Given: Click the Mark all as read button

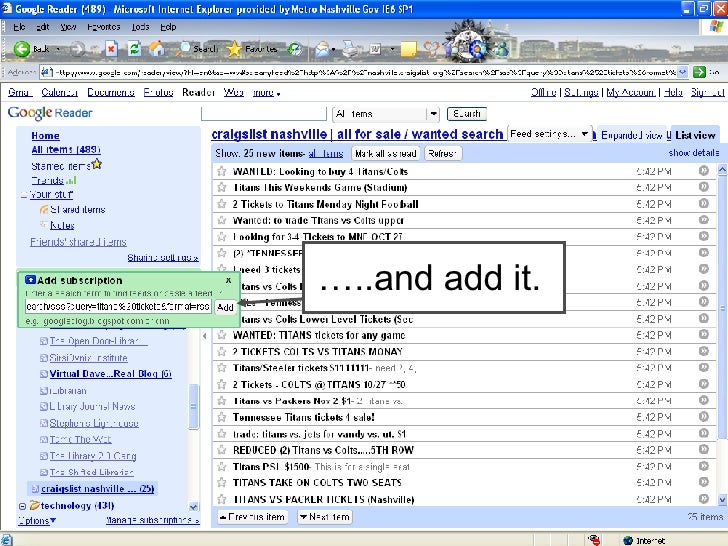Looking at the screenshot, I should 385,153.
